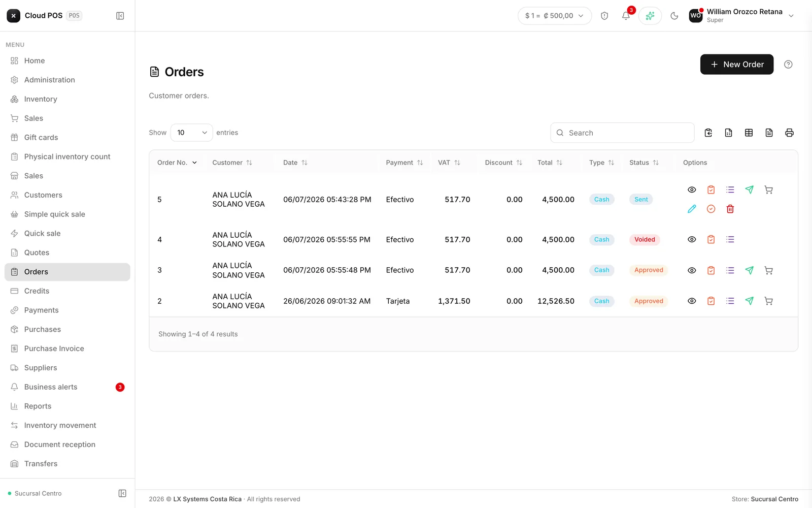Click the Sent status badge
812x508 pixels.
(641, 200)
